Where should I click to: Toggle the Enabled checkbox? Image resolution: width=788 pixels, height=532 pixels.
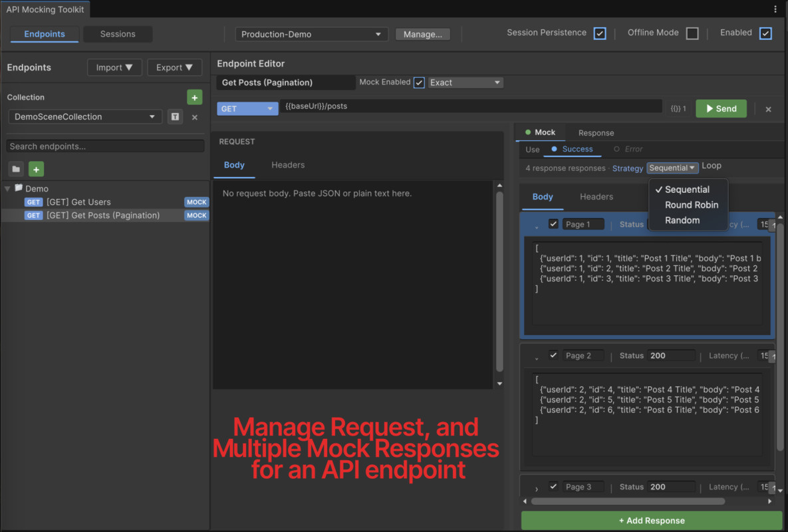point(765,33)
